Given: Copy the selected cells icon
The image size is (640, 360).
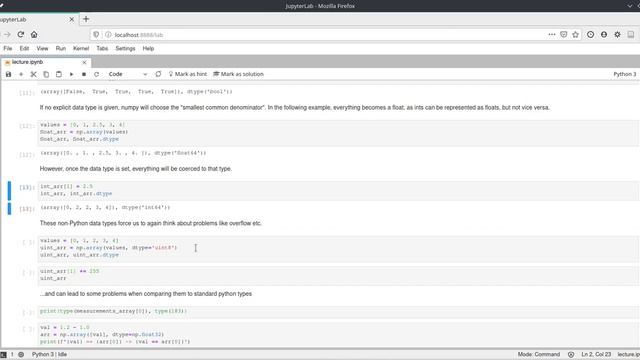Looking at the screenshot, I should (x=46, y=74).
